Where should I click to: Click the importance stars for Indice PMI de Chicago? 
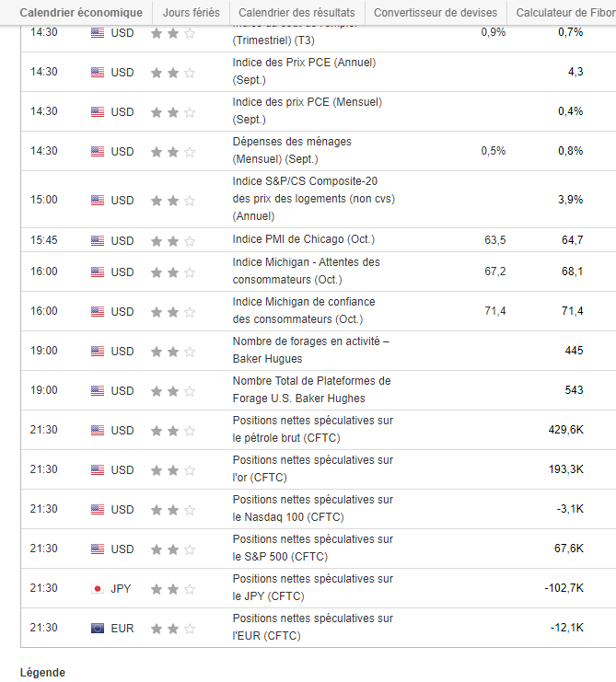coord(173,240)
